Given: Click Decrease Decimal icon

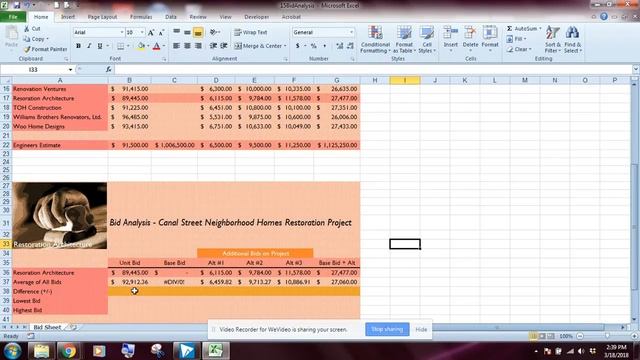Looking at the screenshot, I should tap(350, 46).
